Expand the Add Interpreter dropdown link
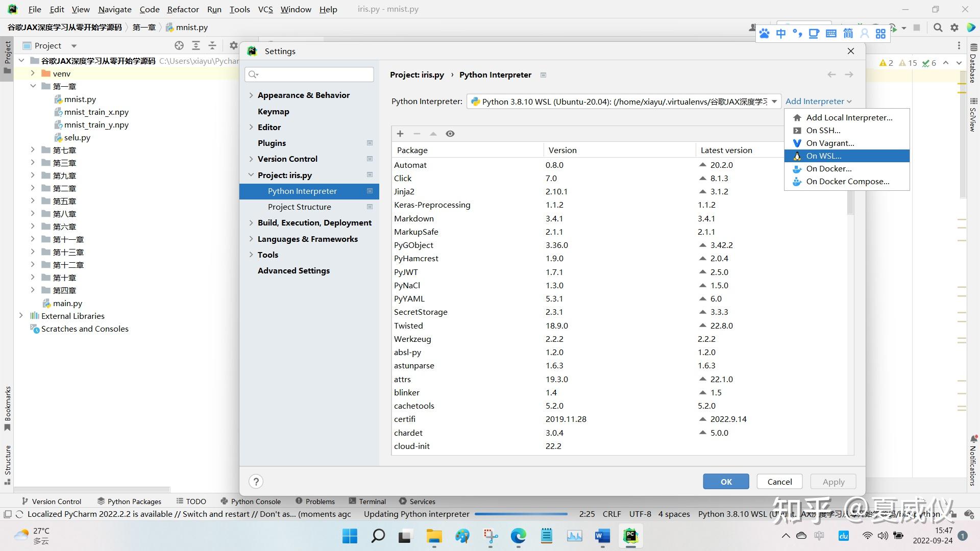The width and height of the screenshot is (980, 551). tap(818, 102)
